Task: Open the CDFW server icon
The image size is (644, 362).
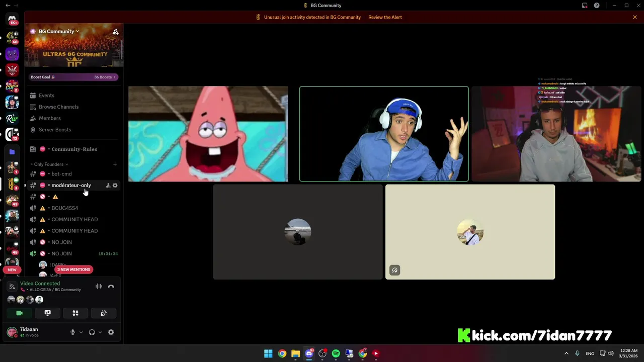Action: coord(12,86)
